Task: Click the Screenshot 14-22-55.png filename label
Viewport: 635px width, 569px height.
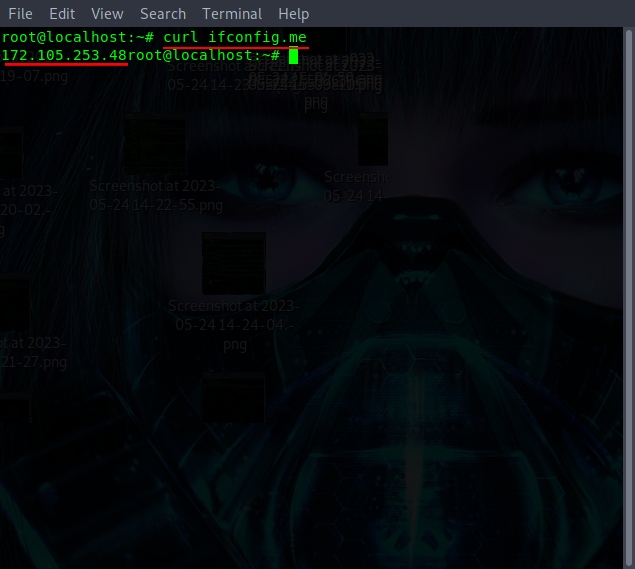Action: tap(155, 195)
